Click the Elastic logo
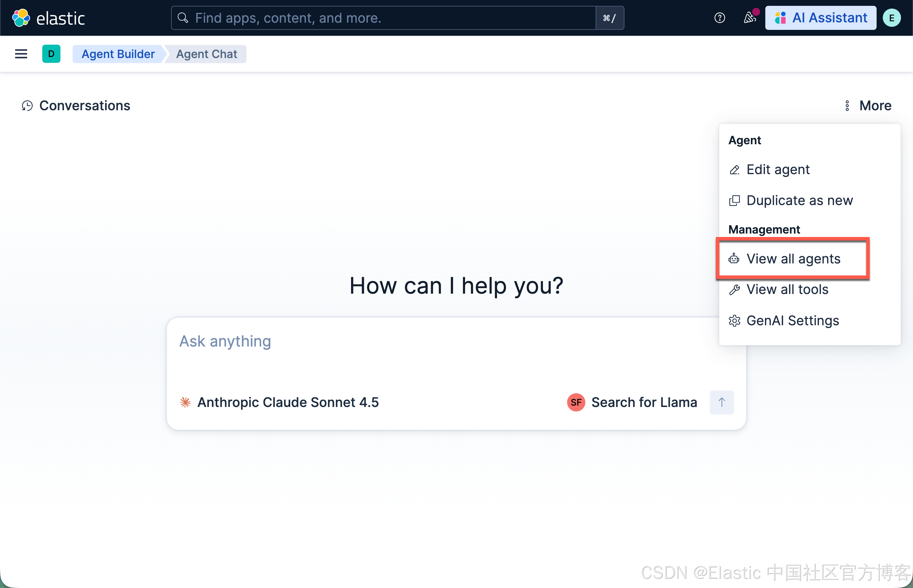Screen dimensions: 913x588 pyautogui.click(x=48, y=18)
